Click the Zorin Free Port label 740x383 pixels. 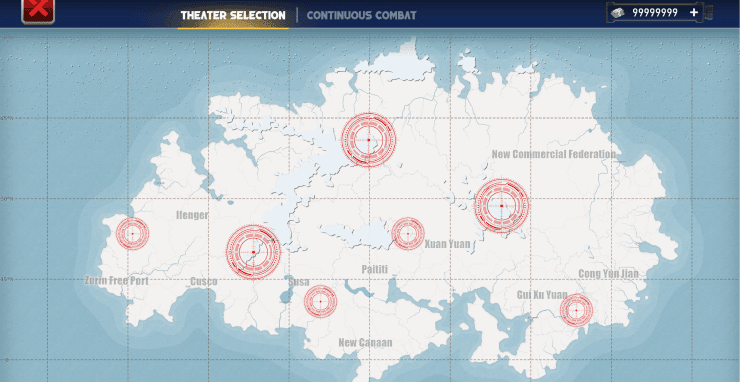click(x=117, y=281)
